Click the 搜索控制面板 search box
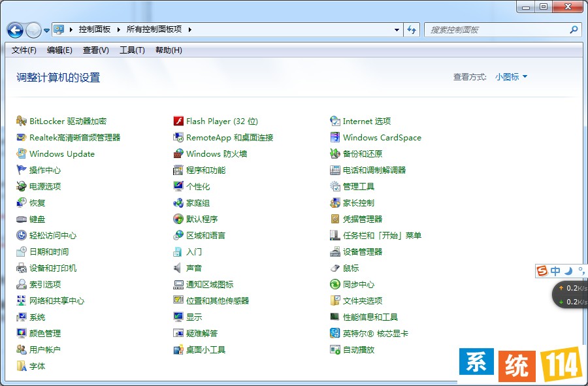Screen dimensions: 588x386 [x=497, y=29]
